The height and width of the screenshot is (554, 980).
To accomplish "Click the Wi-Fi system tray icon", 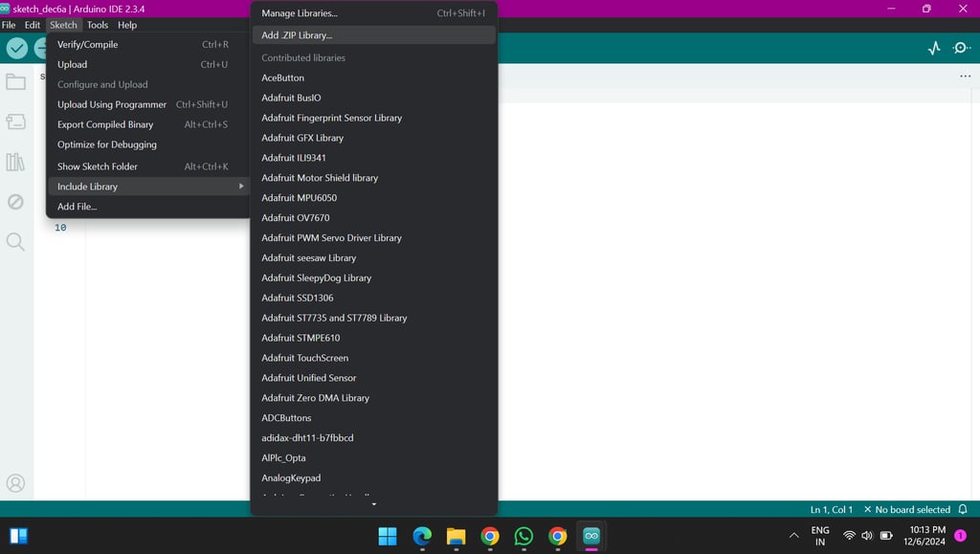I will click(849, 535).
